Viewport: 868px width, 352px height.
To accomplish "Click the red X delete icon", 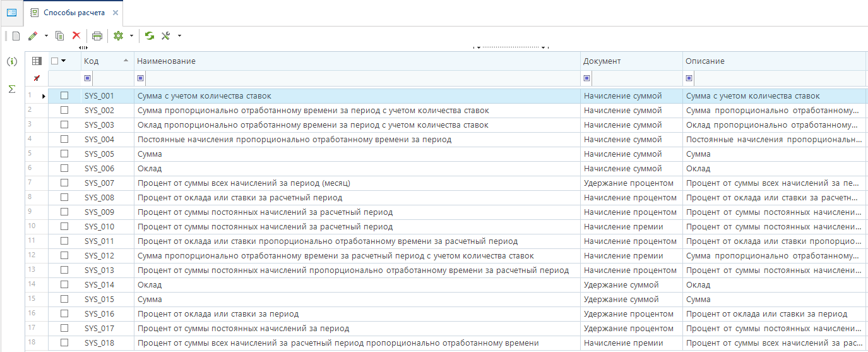I will pos(76,36).
